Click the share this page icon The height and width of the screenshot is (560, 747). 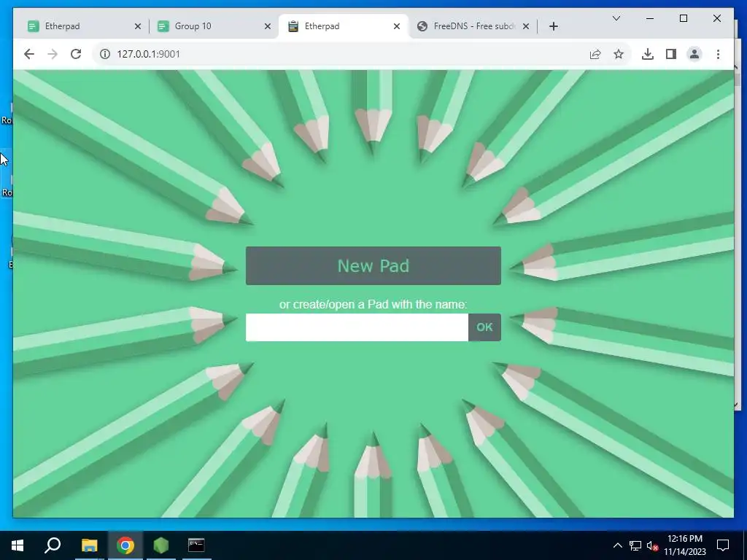pyautogui.click(x=595, y=54)
